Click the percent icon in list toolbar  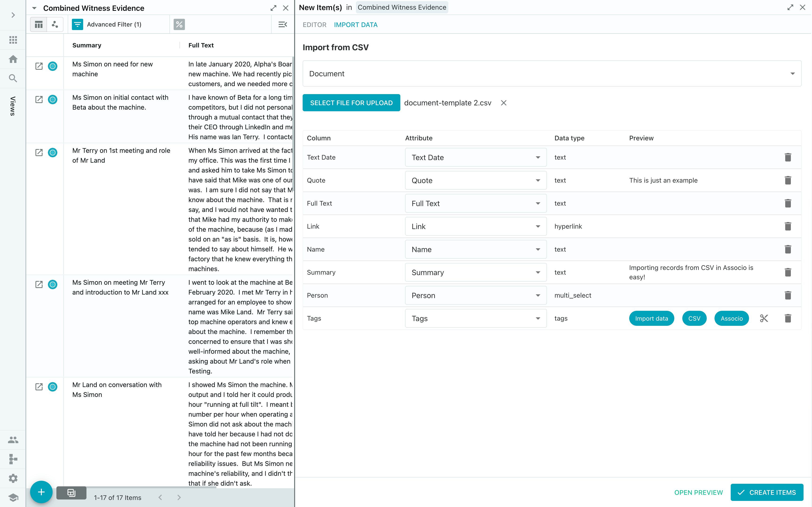[179, 24]
